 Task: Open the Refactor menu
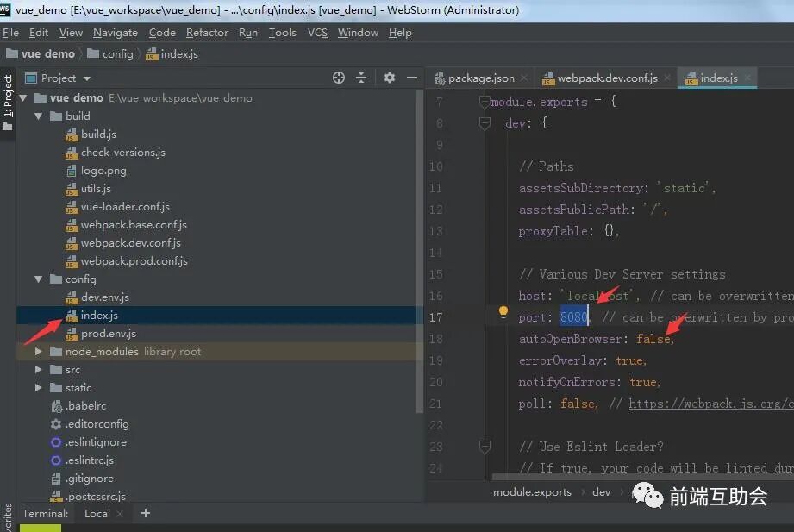tap(207, 33)
